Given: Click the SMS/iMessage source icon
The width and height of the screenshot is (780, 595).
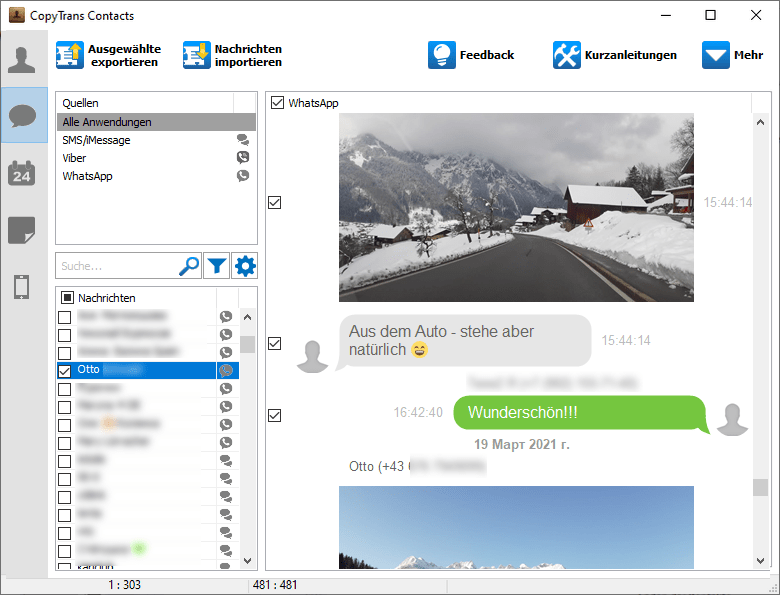Looking at the screenshot, I should pos(243,140).
